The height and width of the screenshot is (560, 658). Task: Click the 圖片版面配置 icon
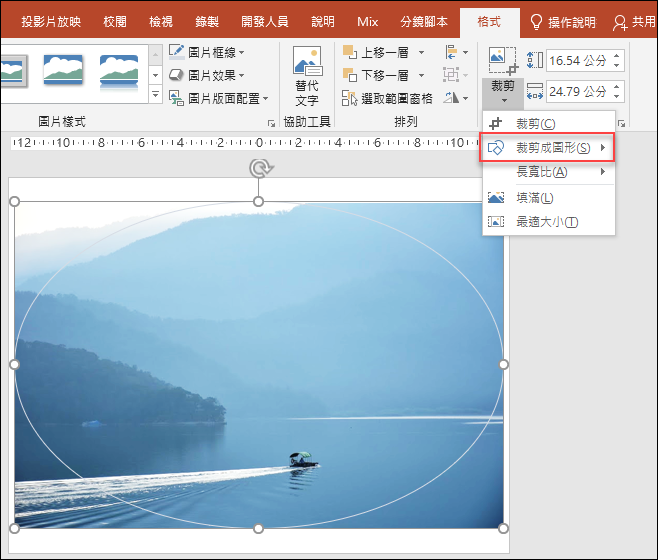(x=176, y=98)
